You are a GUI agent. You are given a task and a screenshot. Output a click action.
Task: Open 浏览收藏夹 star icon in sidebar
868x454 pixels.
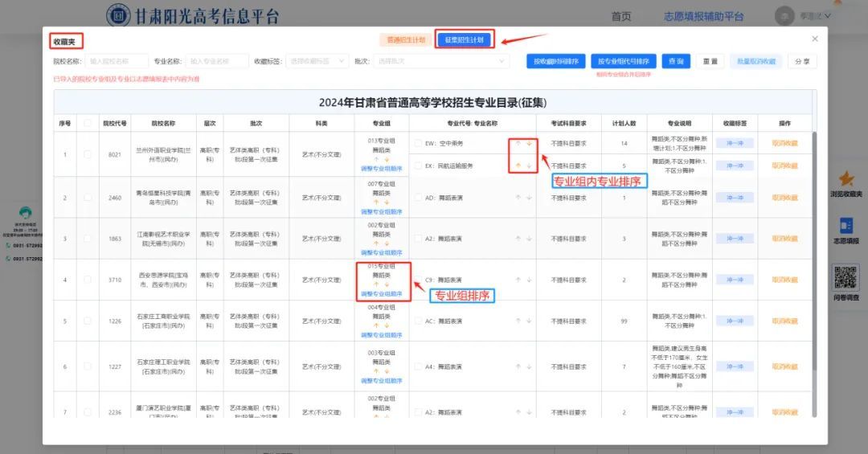pyautogui.click(x=845, y=179)
